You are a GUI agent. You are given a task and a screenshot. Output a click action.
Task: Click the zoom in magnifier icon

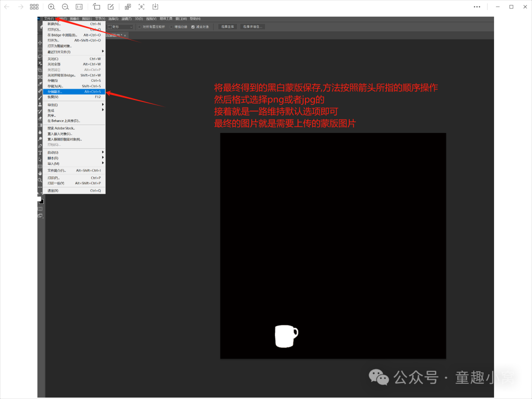[x=51, y=7]
